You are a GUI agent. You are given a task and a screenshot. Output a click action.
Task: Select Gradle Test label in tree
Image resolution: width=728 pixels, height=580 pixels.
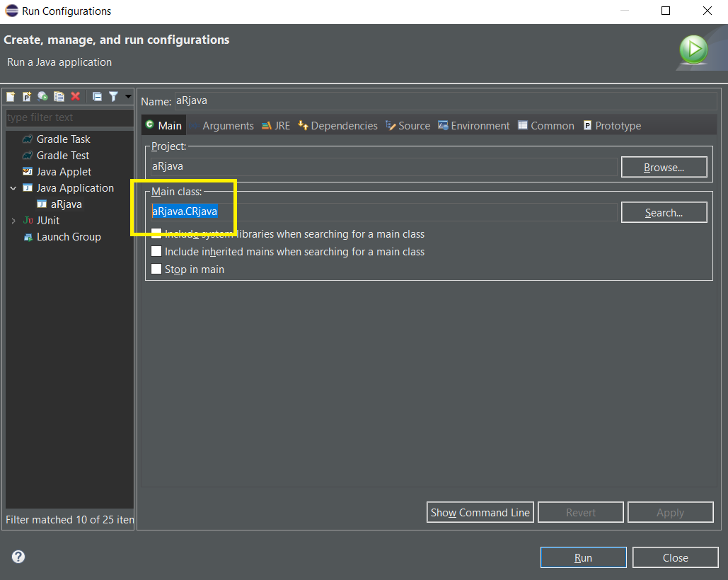pyautogui.click(x=63, y=156)
